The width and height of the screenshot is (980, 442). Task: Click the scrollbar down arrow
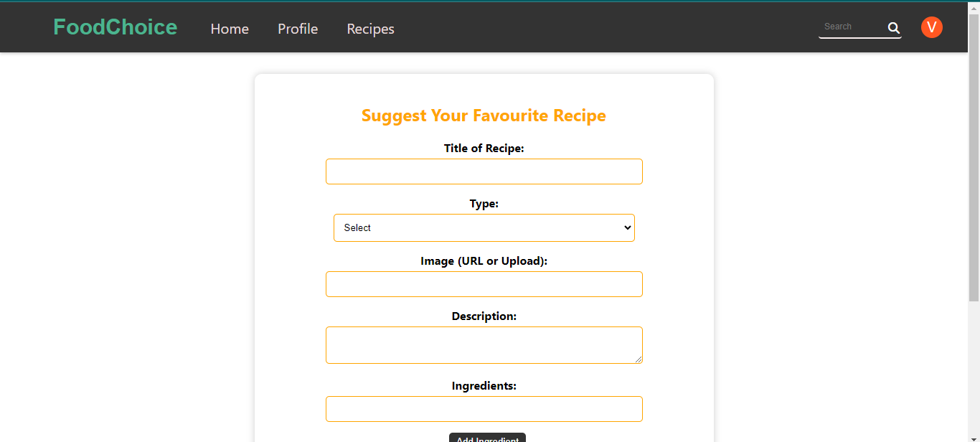974,436
